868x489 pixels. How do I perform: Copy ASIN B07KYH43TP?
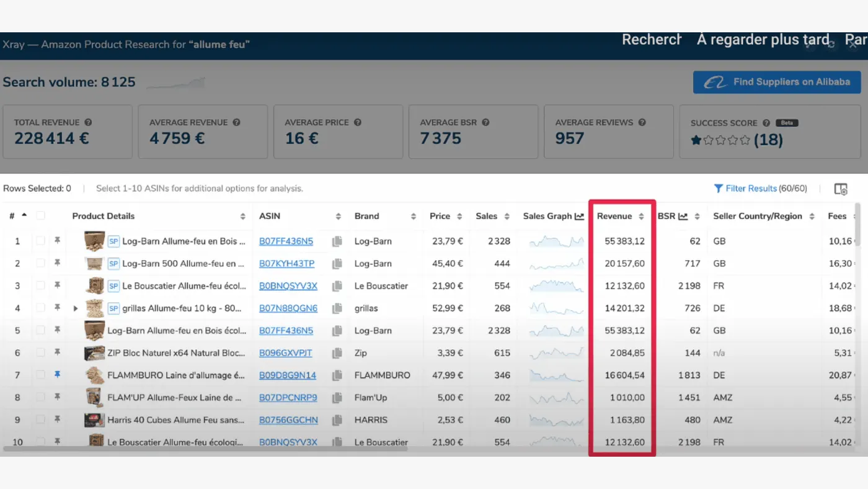click(x=337, y=264)
